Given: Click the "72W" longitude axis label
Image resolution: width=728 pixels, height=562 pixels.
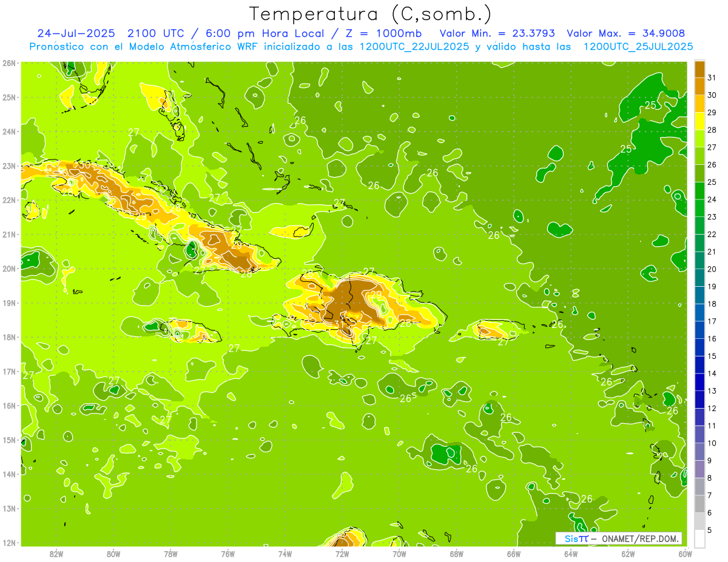Looking at the screenshot, I should (x=342, y=554).
